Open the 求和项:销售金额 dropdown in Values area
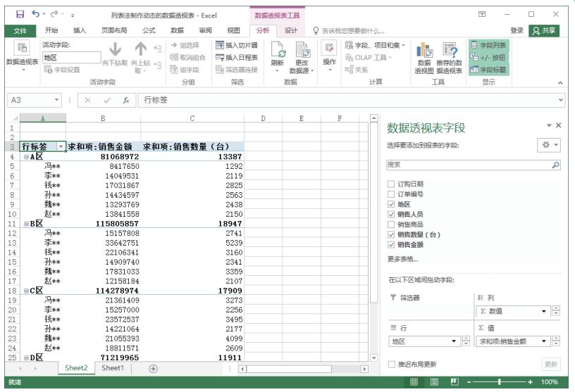Viewport: 575px width, 392px height. (x=544, y=341)
